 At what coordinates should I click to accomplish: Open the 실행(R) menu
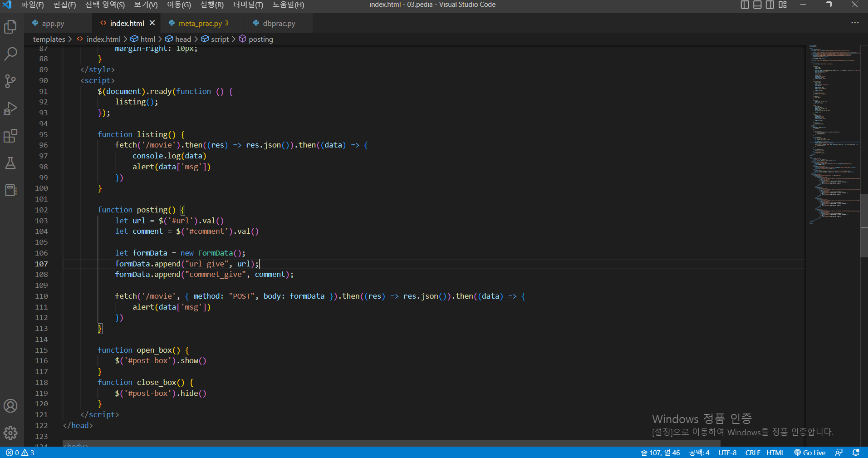click(x=212, y=5)
